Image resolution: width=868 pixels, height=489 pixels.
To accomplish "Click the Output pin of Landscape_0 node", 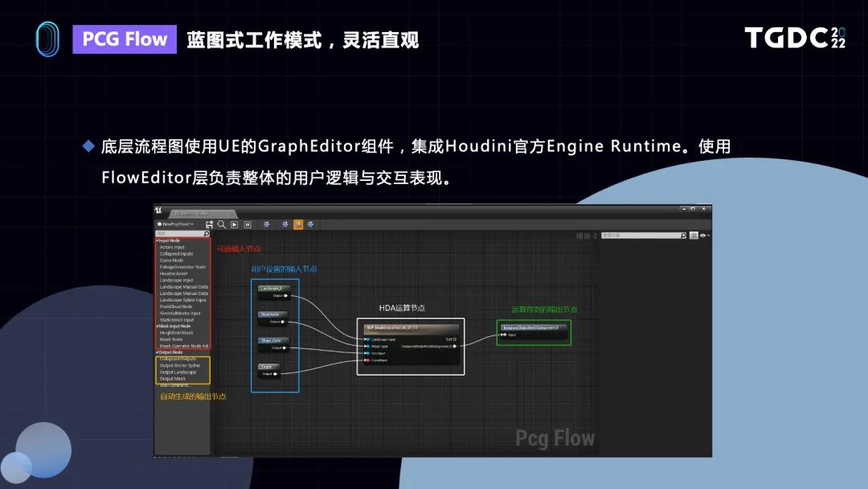I will point(285,295).
